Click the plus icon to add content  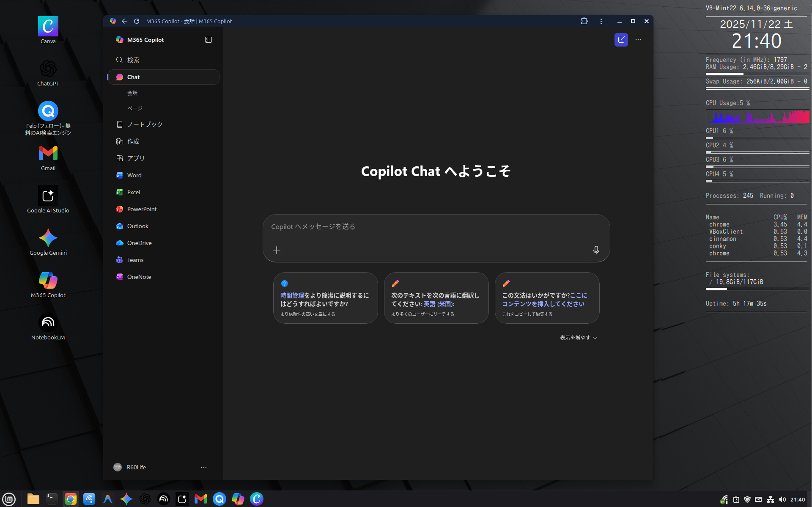click(x=277, y=250)
